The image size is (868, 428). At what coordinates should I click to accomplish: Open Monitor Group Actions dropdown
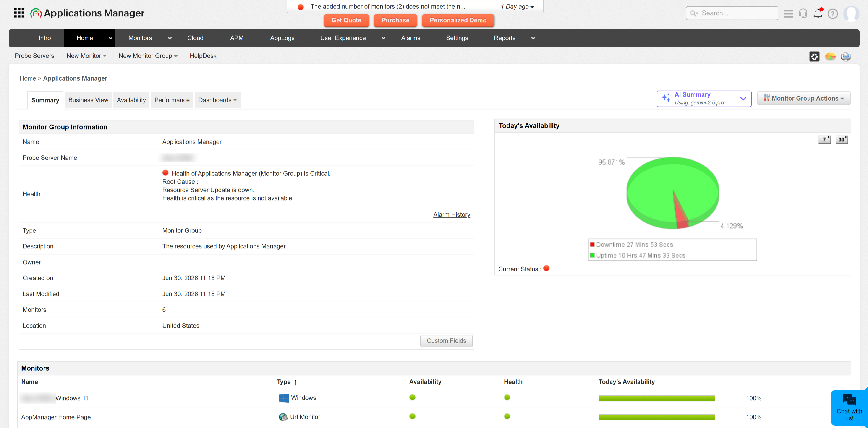(804, 98)
